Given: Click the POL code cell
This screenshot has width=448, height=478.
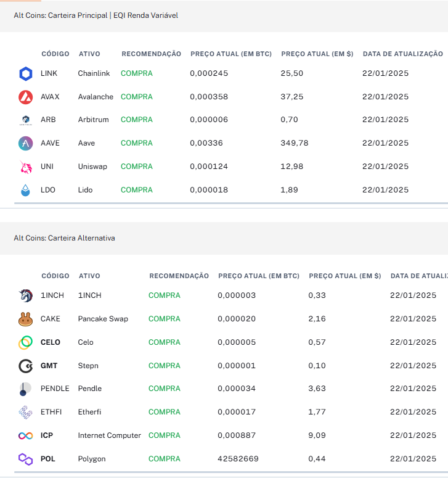Looking at the screenshot, I should 48,459.
